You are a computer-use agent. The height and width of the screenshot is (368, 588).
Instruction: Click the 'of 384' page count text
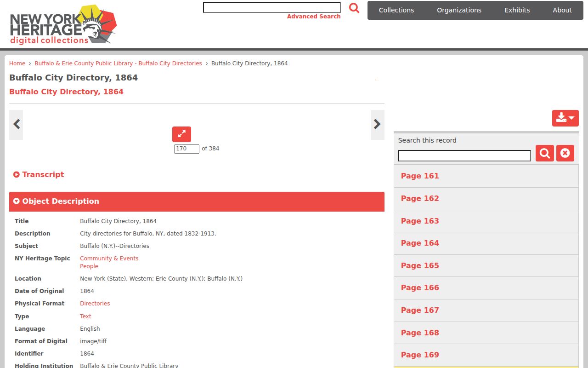210,149
